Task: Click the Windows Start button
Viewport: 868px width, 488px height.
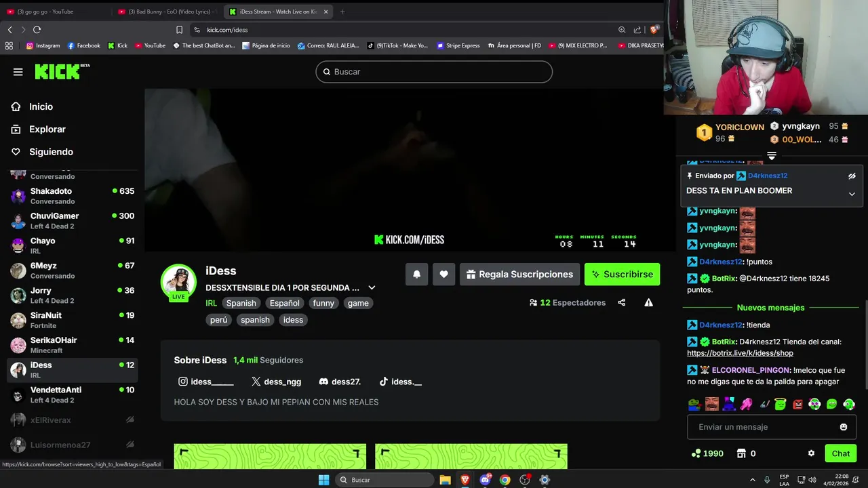Action: (324, 480)
